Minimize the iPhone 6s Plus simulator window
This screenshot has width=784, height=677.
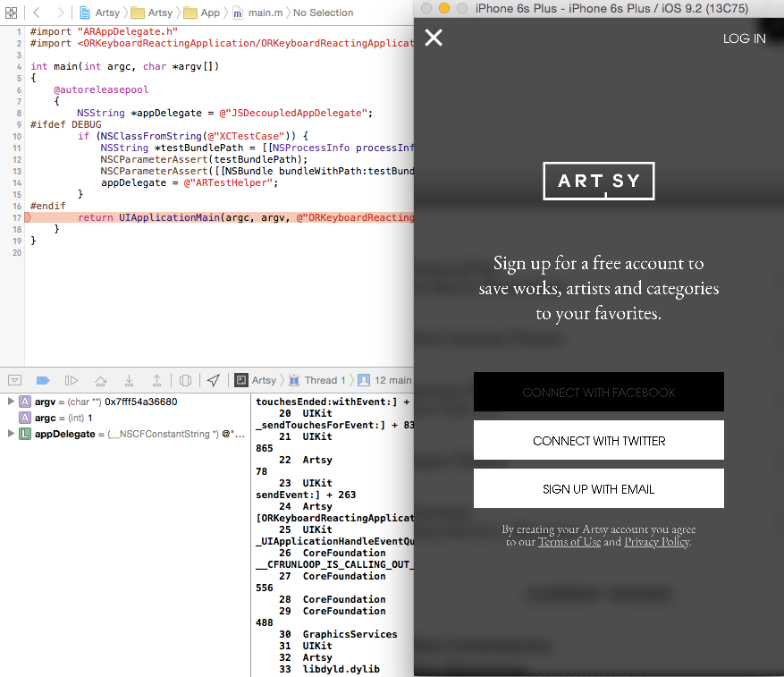pos(444,8)
